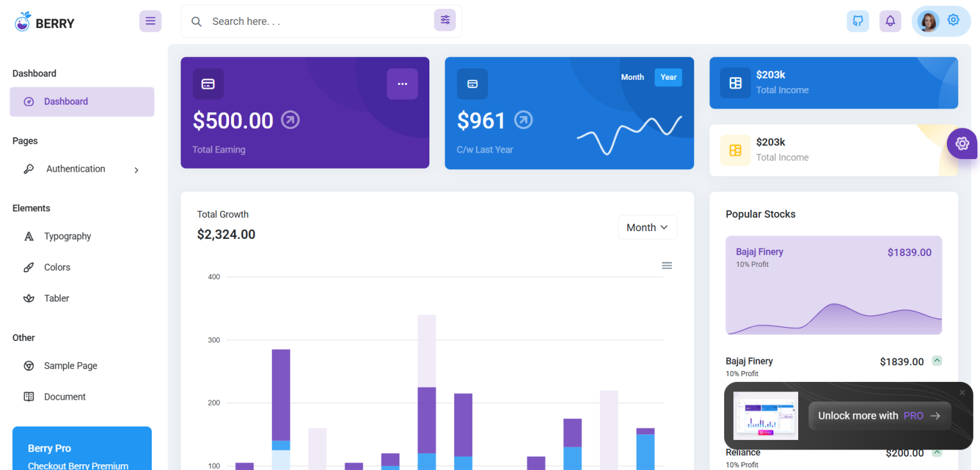The height and width of the screenshot is (470, 980).
Task: Toggle the sidebar with the hamburger icon
Action: [151, 21]
